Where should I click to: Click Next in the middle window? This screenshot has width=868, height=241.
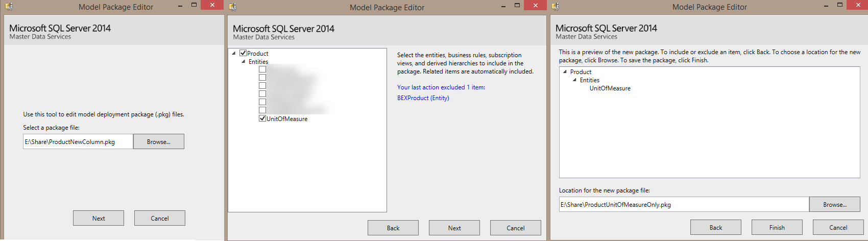click(x=454, y=228)
